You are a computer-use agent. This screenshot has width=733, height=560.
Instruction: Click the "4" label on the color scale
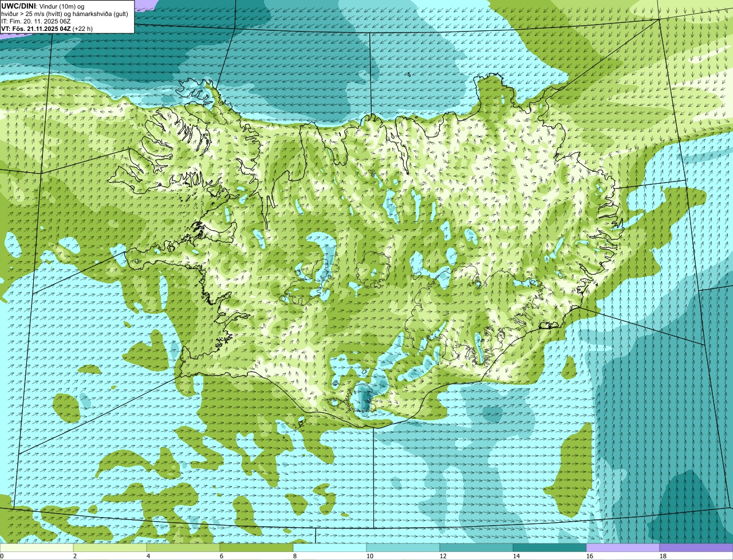coord(148,556)
